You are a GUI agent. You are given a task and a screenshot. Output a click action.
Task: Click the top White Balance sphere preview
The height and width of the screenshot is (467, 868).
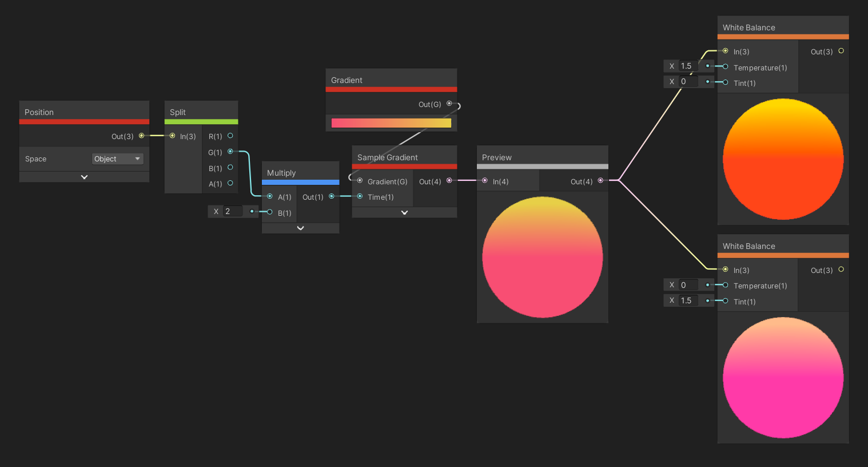tap(783, 159)
